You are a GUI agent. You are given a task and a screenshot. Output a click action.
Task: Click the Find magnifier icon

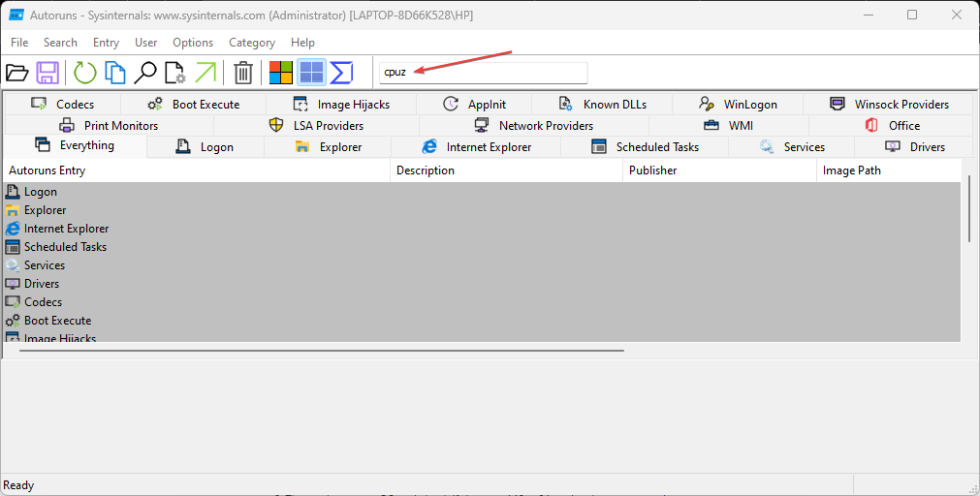tap(145, 73)
